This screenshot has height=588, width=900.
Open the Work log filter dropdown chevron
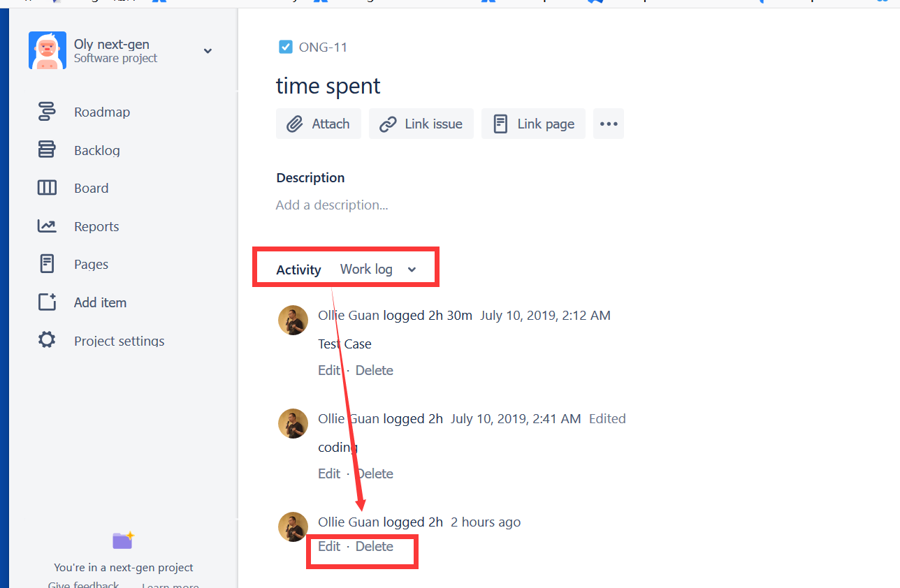(412, 268)
